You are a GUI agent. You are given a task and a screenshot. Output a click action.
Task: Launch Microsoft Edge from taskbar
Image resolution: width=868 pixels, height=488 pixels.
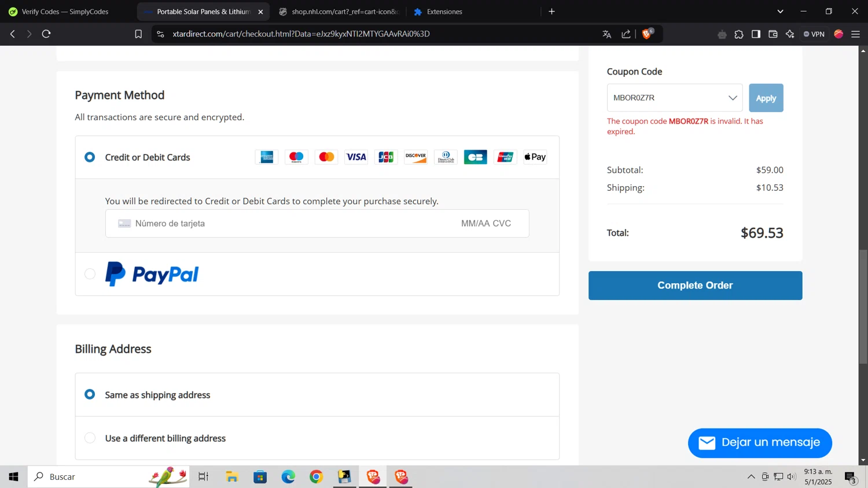[288, 476]
